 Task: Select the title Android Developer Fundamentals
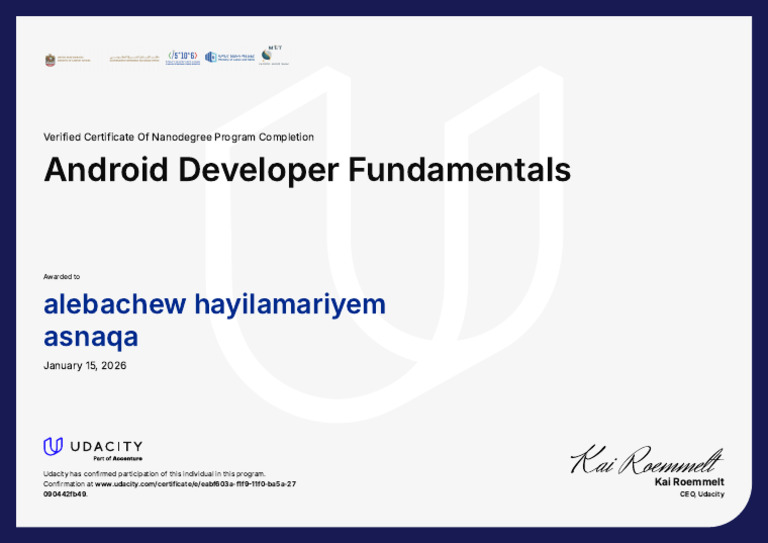click(307, 169)
